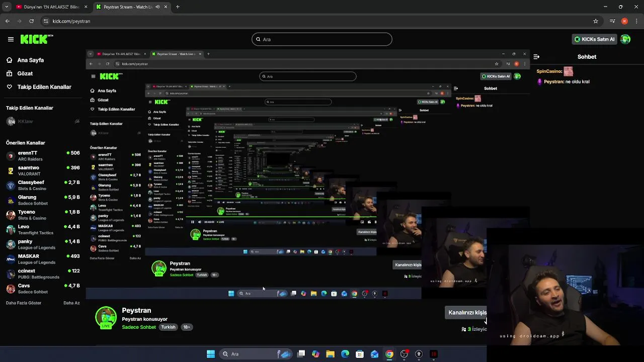
Task: View site information icon in address bar
Action: (x=46, y=21)
